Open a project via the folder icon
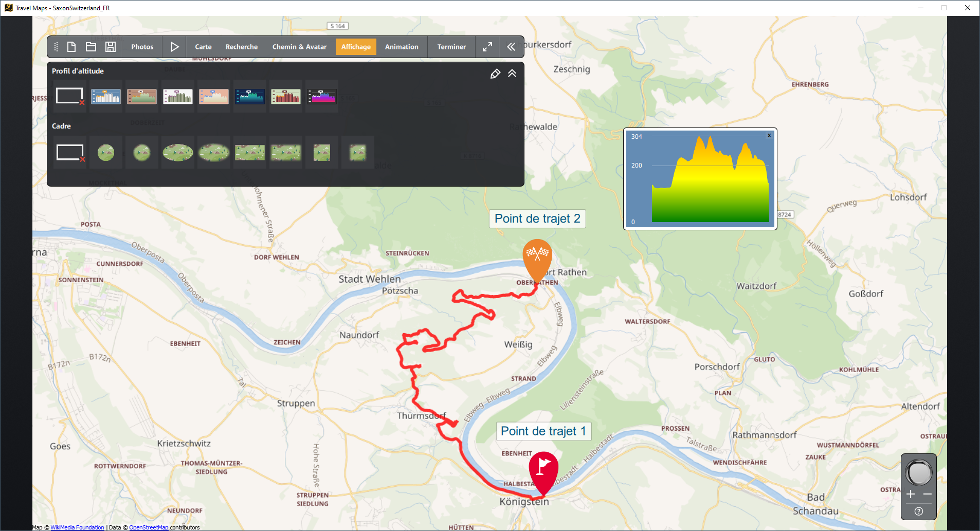 click(91, 47)
